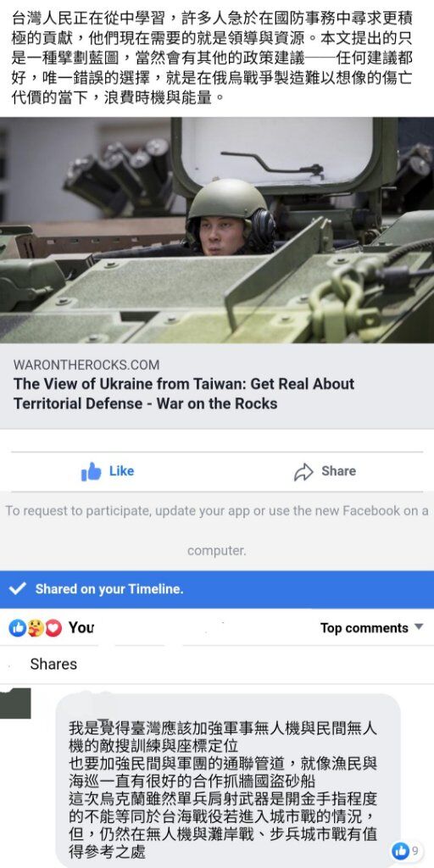434x868 pixels.
Task: Click the care hug reaction emoji
Action: tap(36, 628)
